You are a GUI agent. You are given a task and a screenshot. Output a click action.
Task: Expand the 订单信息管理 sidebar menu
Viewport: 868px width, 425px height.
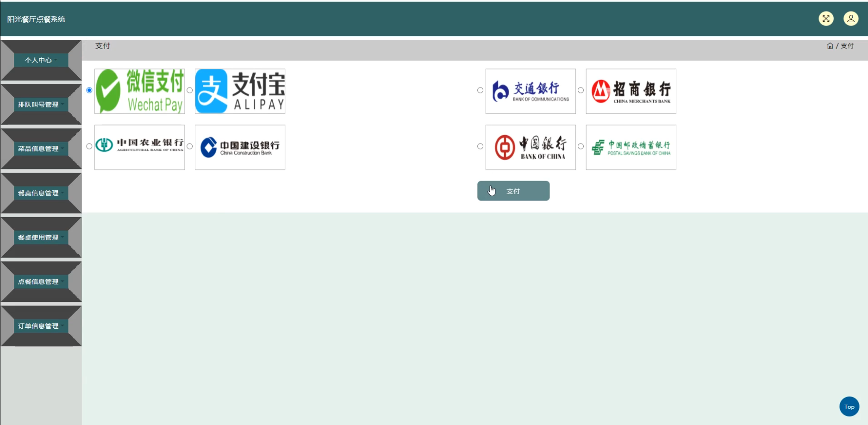tap(41, 326)
